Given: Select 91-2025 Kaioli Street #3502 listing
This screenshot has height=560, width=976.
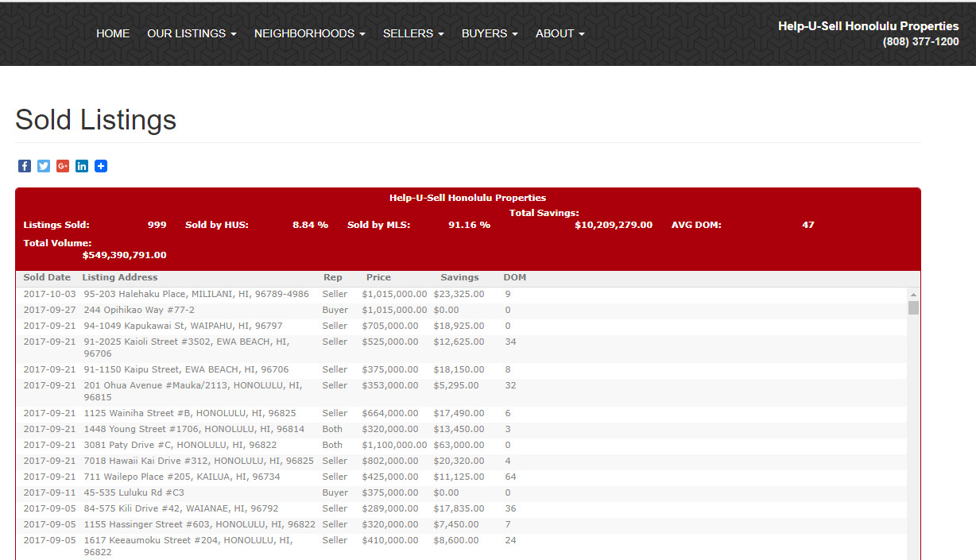Looking at the screenshot, I should (187, 348).
